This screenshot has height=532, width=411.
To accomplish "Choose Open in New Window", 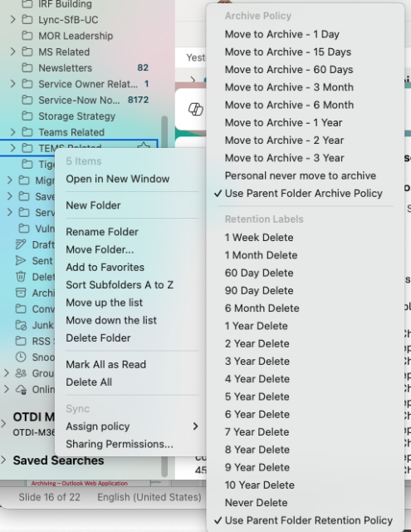I will click(x=118, y=179).
